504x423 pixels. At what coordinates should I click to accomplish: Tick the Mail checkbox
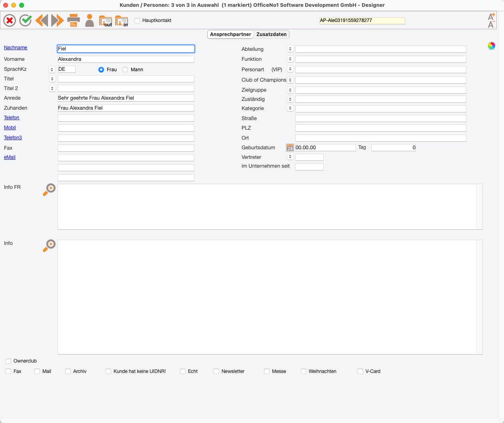pos(37,371)
